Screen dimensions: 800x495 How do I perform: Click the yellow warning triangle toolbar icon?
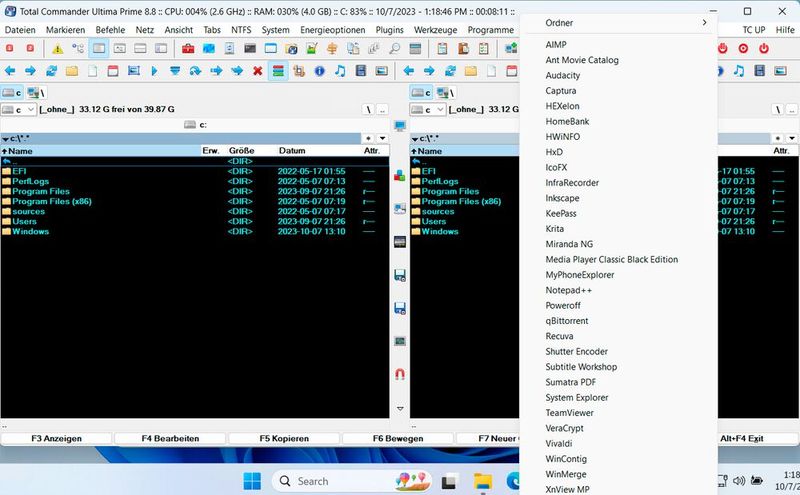click(58, 48)
